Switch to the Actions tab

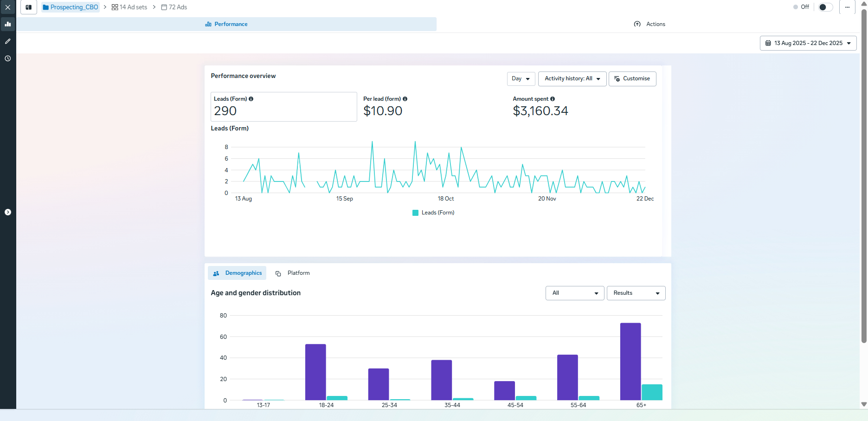pos(649,24)
